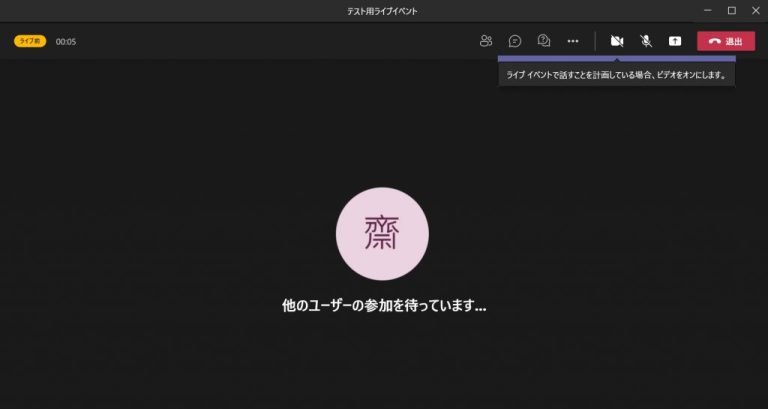Click the share content tray icon

675,41
